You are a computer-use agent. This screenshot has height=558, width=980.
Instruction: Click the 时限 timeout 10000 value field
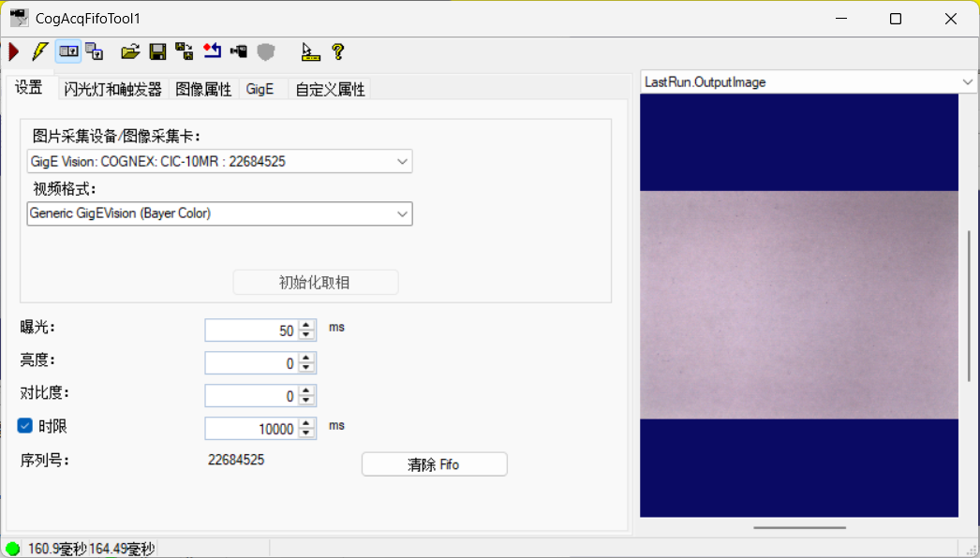pos(252,429)
